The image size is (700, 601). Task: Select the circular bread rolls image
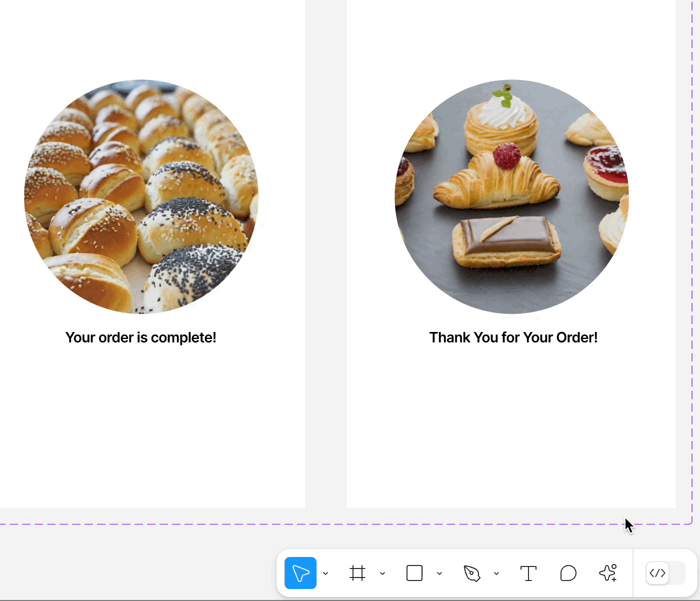pos(141,196)
